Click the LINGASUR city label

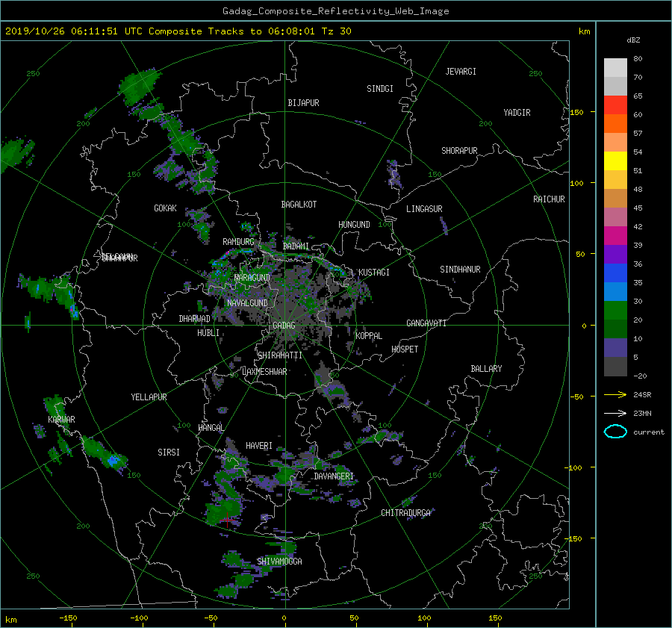point(424,209)
